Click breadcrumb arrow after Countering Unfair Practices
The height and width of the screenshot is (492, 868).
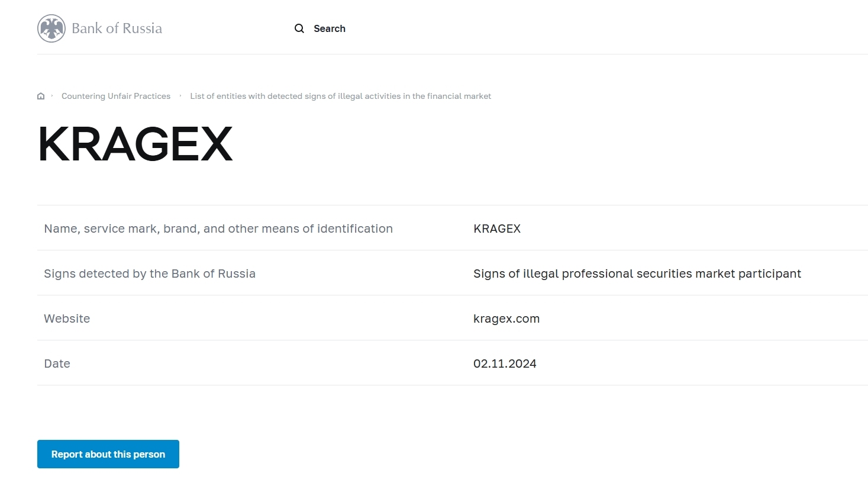pyautogui.click(x=180, y=96)
